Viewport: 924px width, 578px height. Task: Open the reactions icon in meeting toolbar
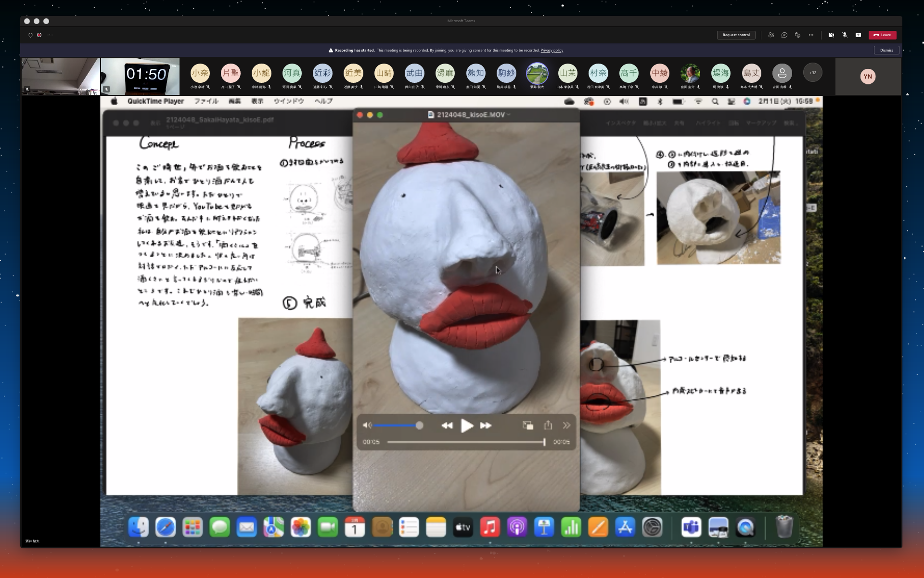[x=797, y=35]
